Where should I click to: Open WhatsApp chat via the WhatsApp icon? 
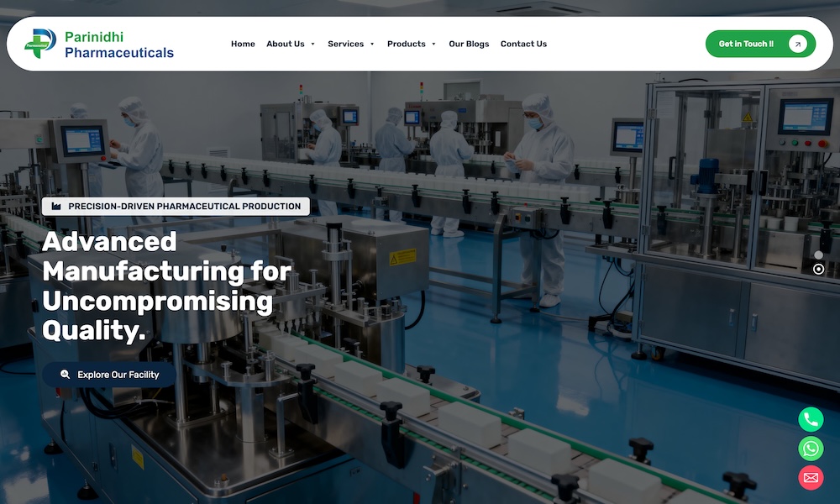(x=810, y=448)
